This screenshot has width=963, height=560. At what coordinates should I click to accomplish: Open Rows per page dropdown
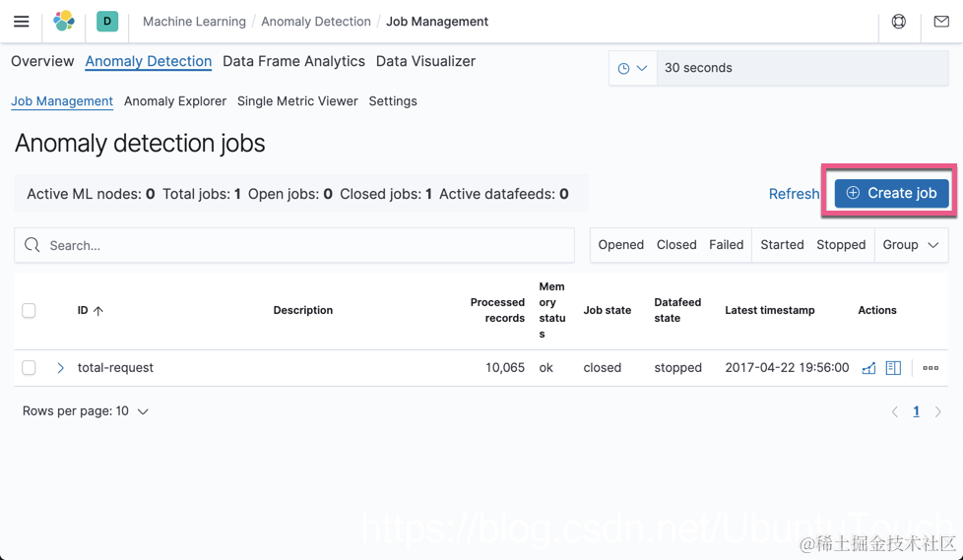coord(86,410)
